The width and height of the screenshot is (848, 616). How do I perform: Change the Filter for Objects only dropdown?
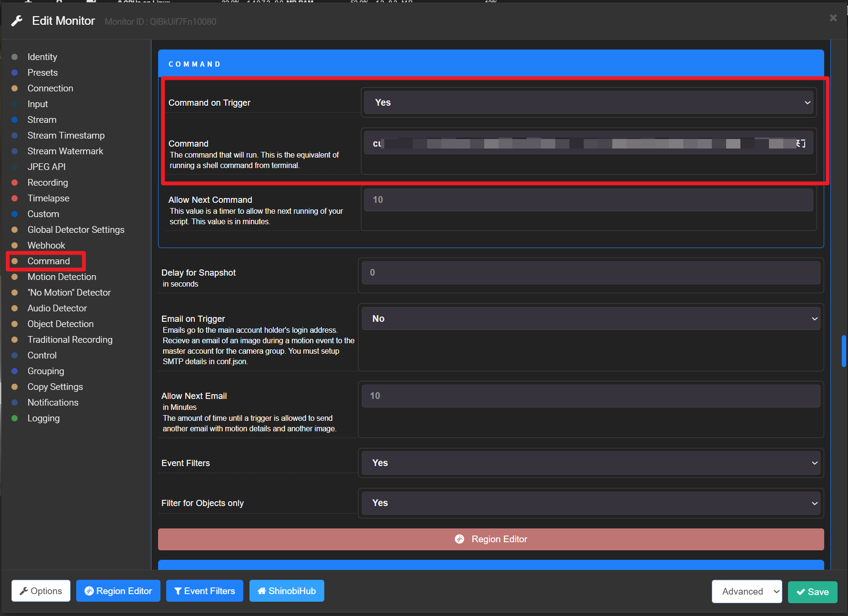(x=590, y=503)
